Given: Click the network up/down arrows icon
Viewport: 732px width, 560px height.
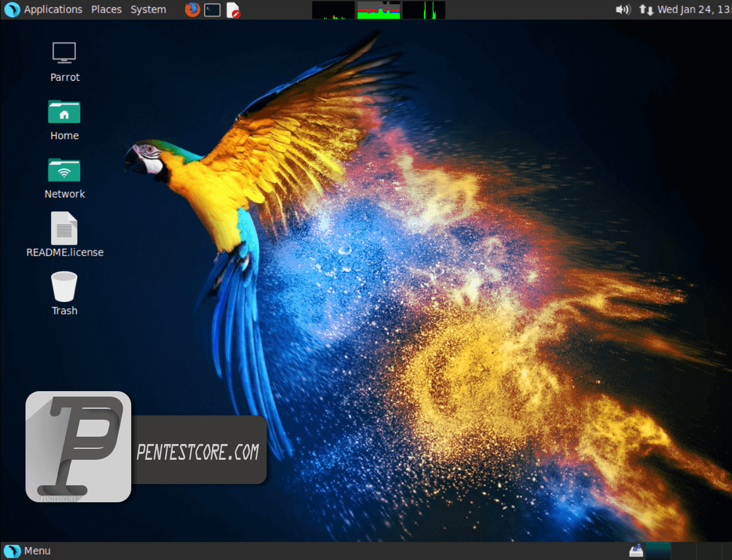Looking at the screenshot, I should click(646, 10).
